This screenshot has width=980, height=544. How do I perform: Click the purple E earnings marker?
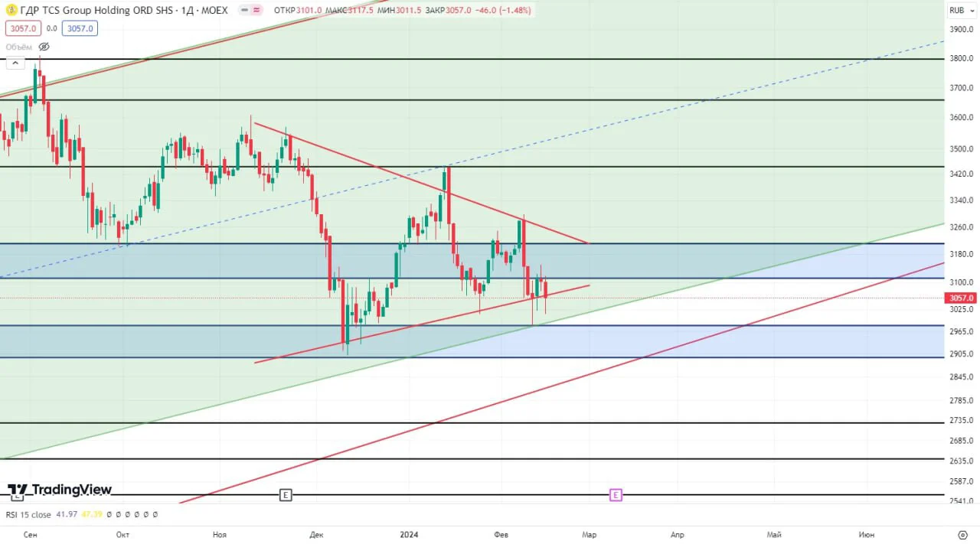pos(616,495)
